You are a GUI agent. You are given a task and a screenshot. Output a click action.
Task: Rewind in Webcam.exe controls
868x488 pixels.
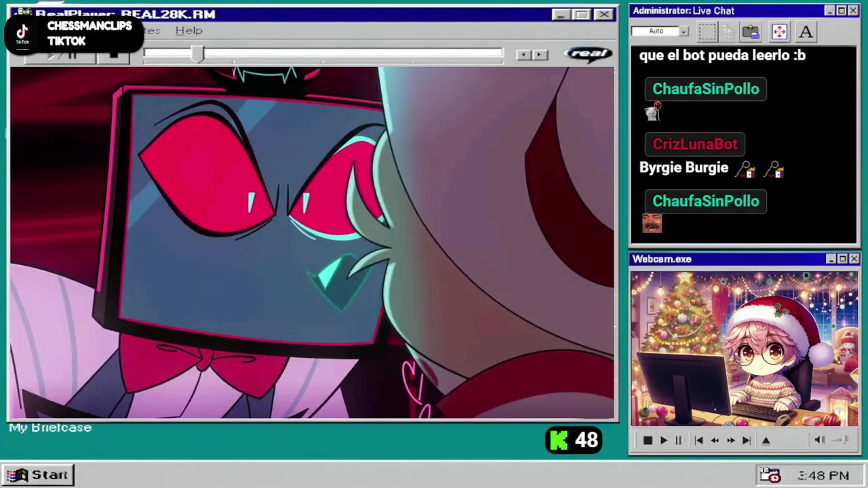pos(715,441)
